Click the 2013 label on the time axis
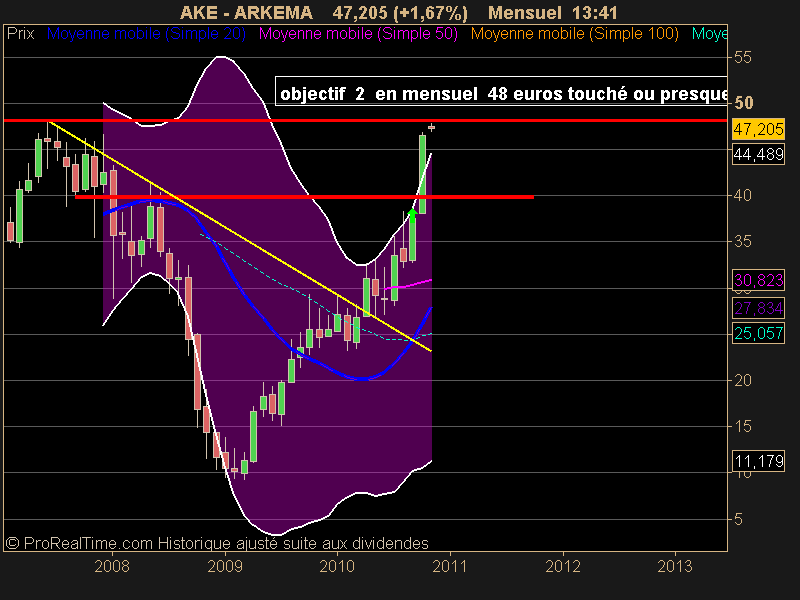The width and height of the screenshot is (800, 600). pos(675,566)
